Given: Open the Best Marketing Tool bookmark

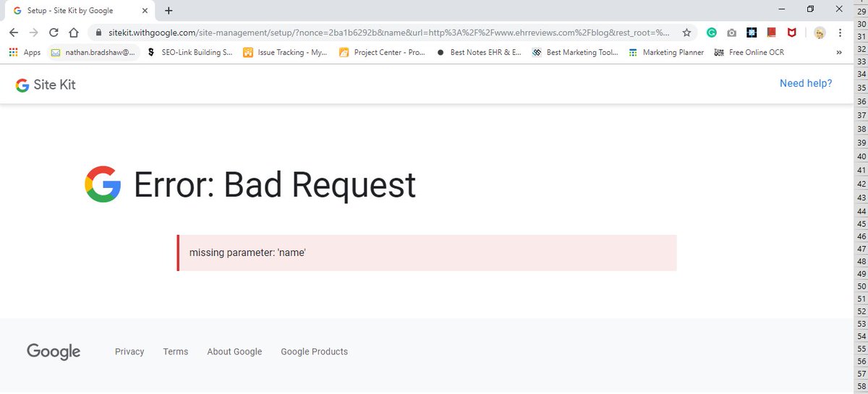Looking at the screenshot, I should 575,52.
